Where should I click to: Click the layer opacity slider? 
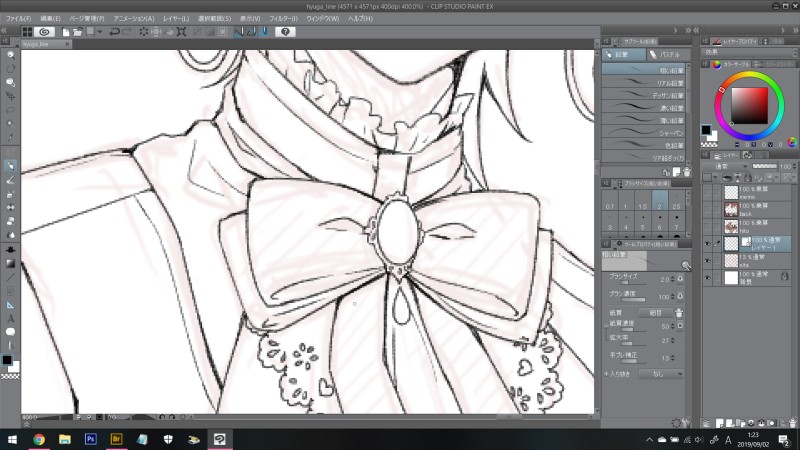pos(764,166)
